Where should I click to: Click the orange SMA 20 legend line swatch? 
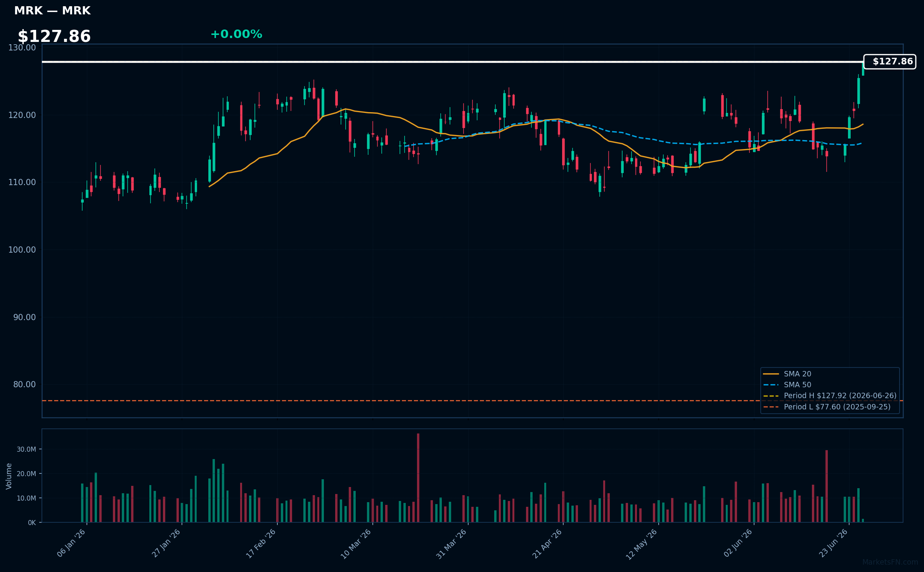771,374
